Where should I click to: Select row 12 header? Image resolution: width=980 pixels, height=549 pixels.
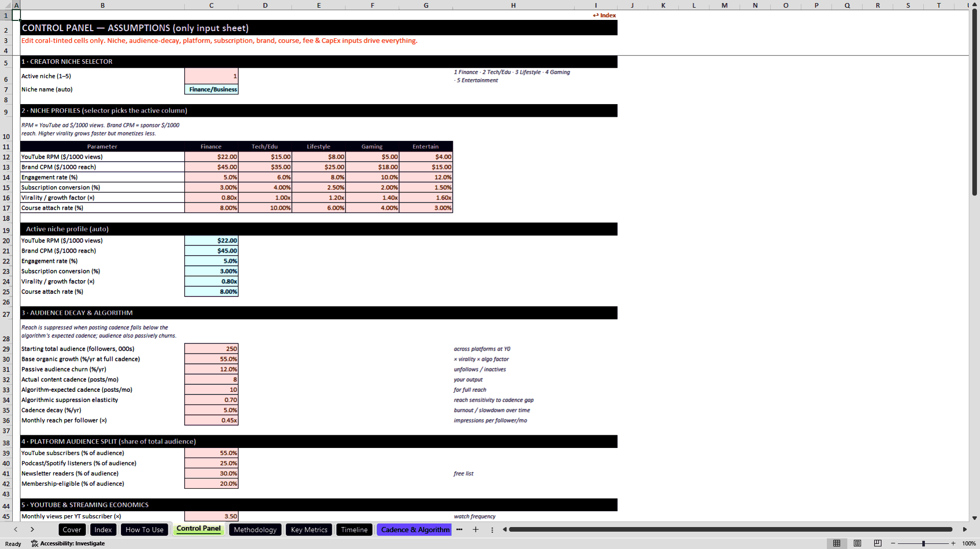(x=6, y=157)
